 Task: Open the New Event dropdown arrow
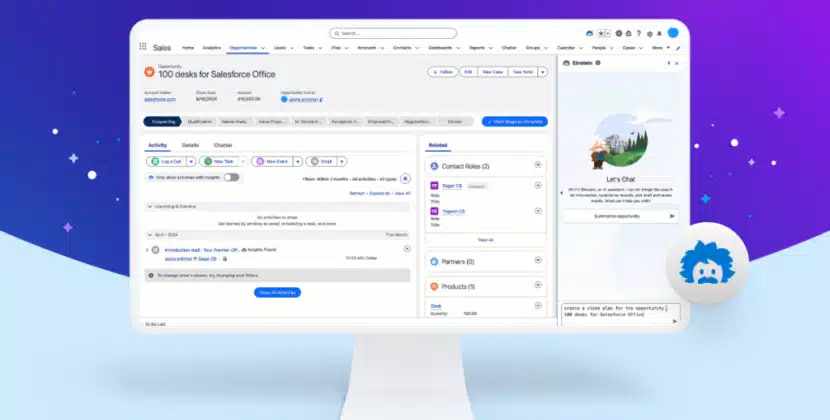(298, 162)
